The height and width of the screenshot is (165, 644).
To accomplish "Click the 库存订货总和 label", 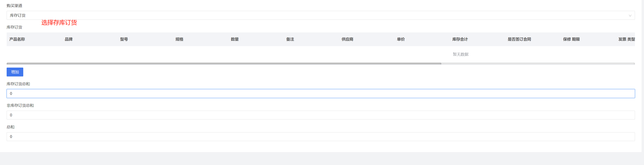I will click(18, 84).
